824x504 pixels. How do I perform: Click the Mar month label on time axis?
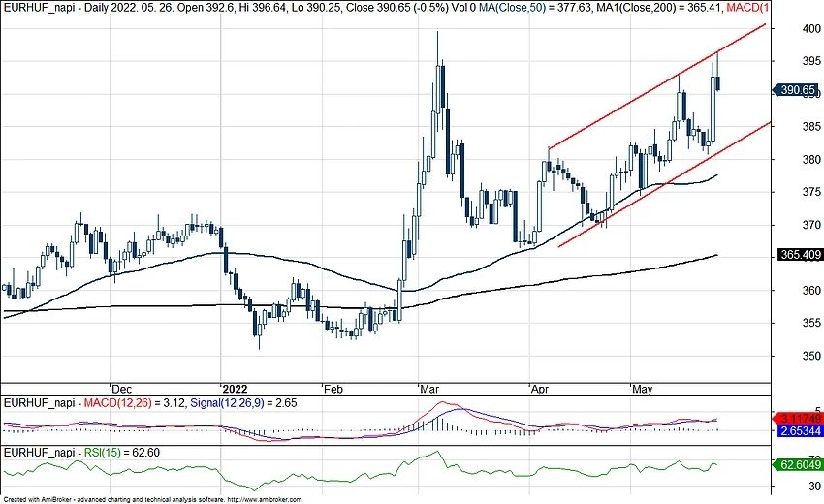429,389
